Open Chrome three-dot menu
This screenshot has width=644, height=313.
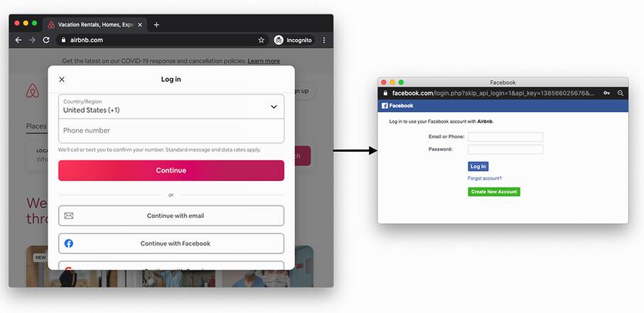click(324, 40)
